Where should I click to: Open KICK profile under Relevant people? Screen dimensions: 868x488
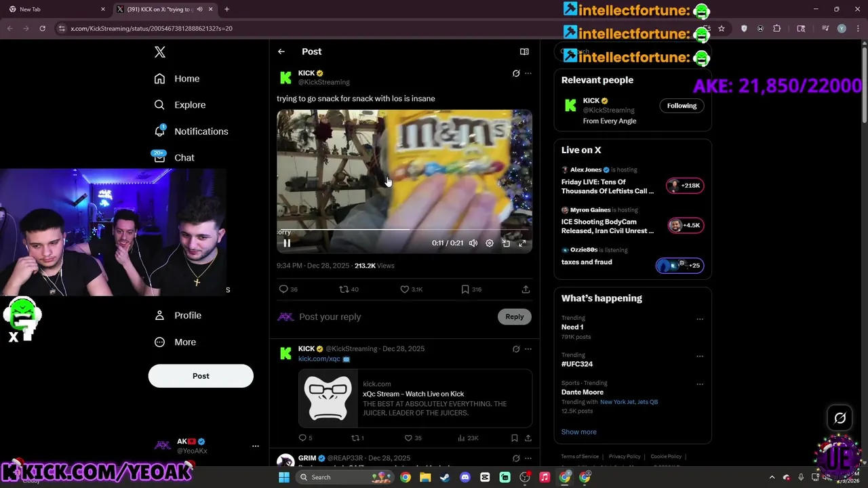pyautogui.click(x=591, y=101)
